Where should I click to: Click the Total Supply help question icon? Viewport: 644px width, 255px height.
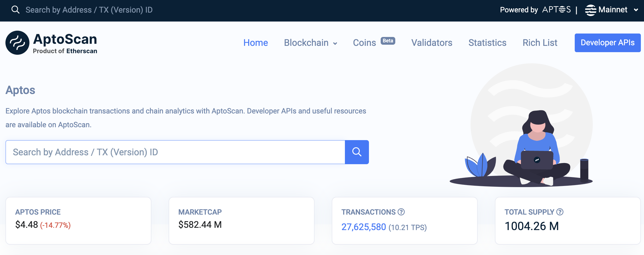[560, 212]
